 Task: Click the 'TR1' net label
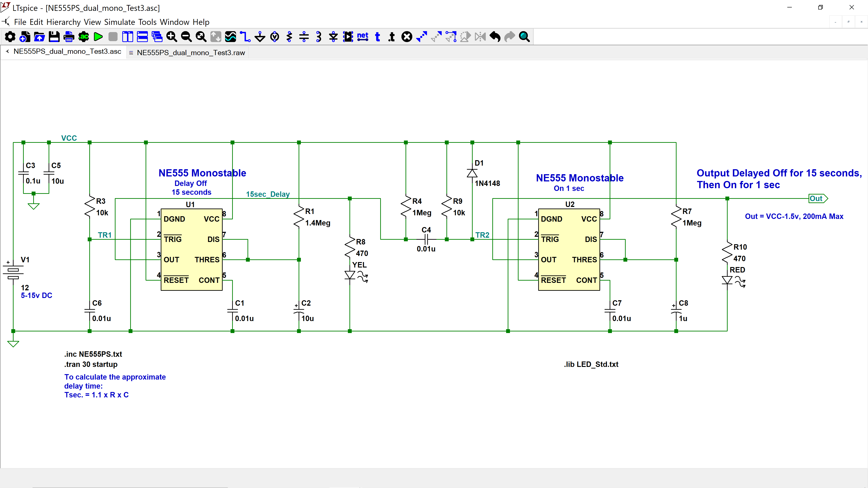click(x=104, y=235)
